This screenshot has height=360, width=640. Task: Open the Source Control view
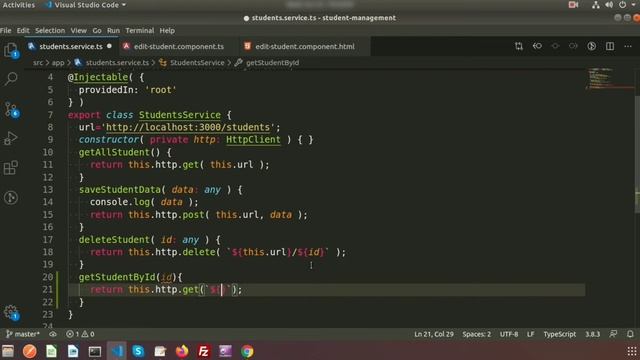pyautogui.click(x=11, y=109)
